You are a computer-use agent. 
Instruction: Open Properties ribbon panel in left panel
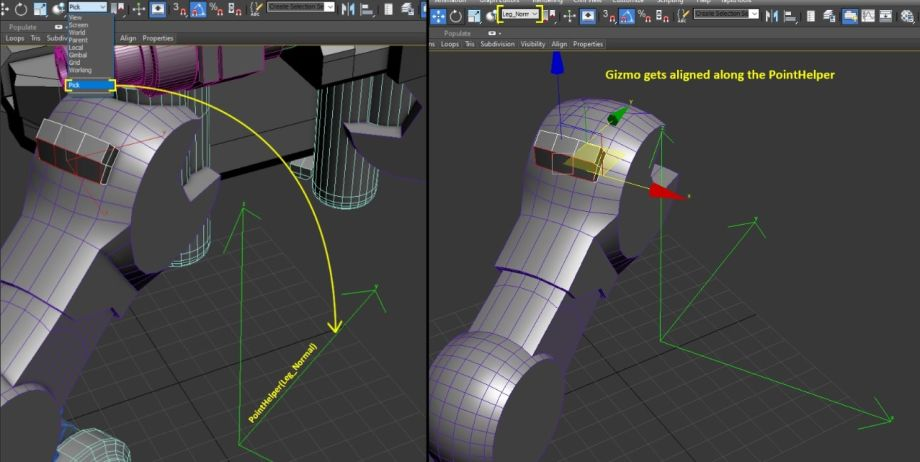(x=158, y=38)
